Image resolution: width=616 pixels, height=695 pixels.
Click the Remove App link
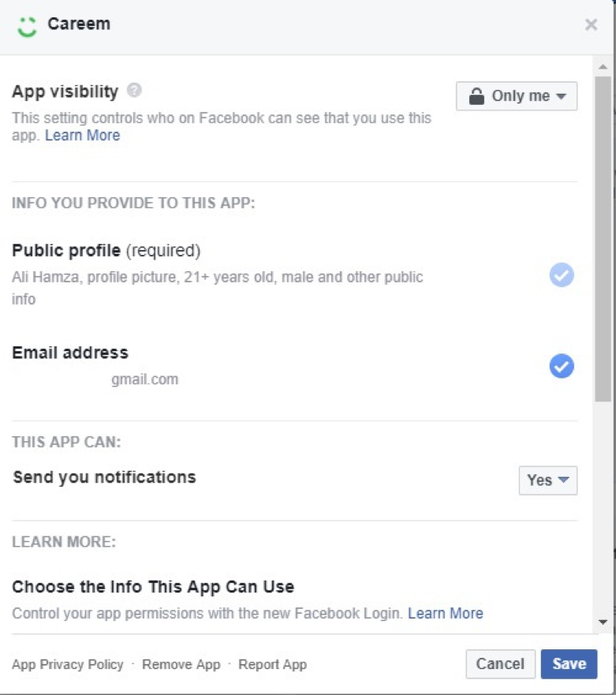(x=181, y=664)
